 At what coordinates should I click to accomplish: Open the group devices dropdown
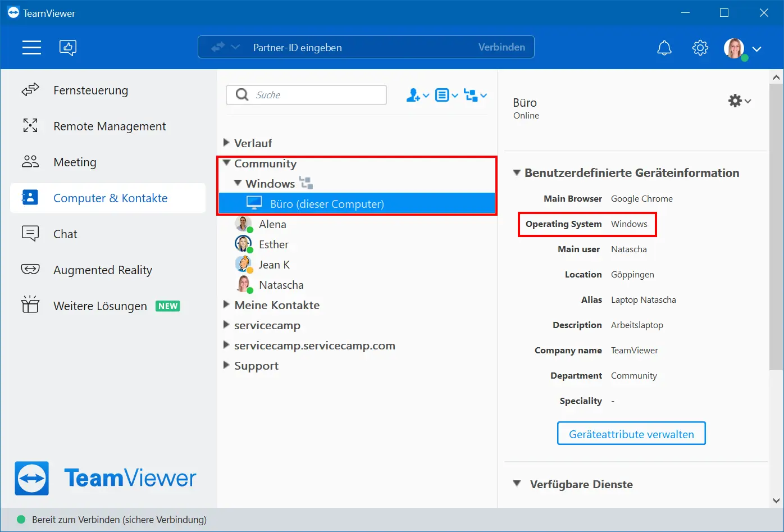coord(476,96)
